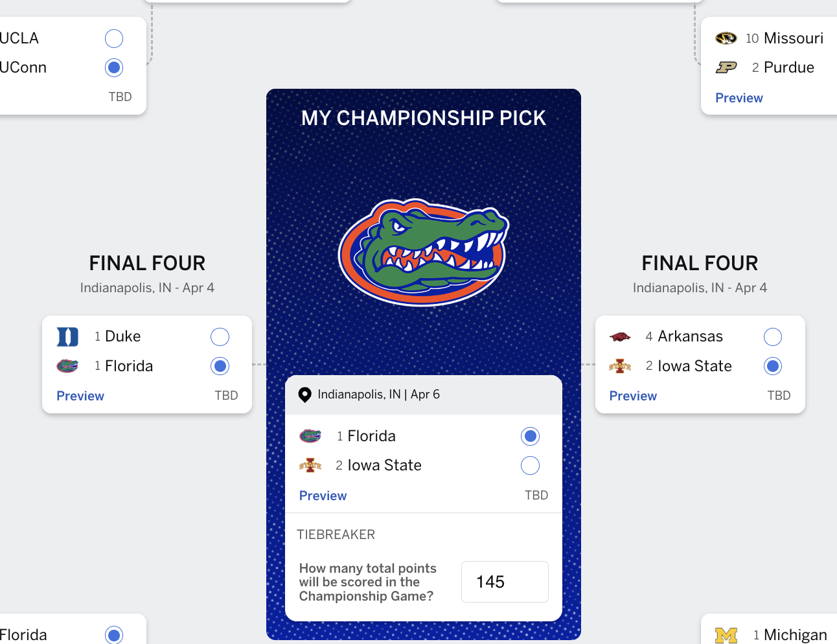Click the Missouri Tigers logo
Viewport: 837px width, 644px height.
[x=726, y=38]
